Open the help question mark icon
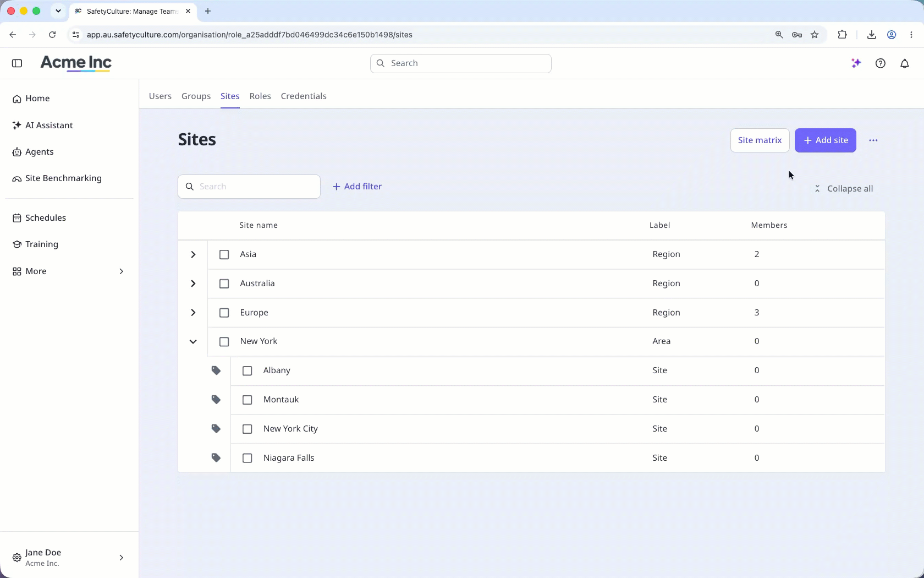 pyautogui.click(x=881, y=63)
